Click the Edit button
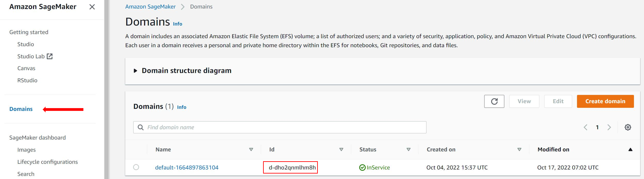The height and width of the screenshot is (179, 644). tap(558, 101)
